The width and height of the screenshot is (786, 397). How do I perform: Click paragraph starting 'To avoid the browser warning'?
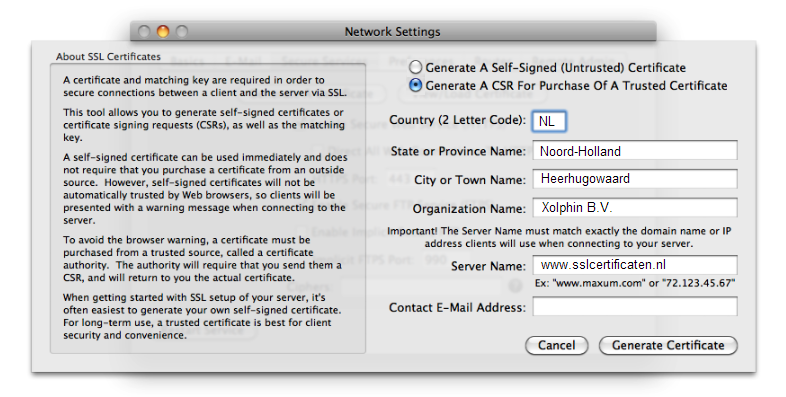coord(203,259)
